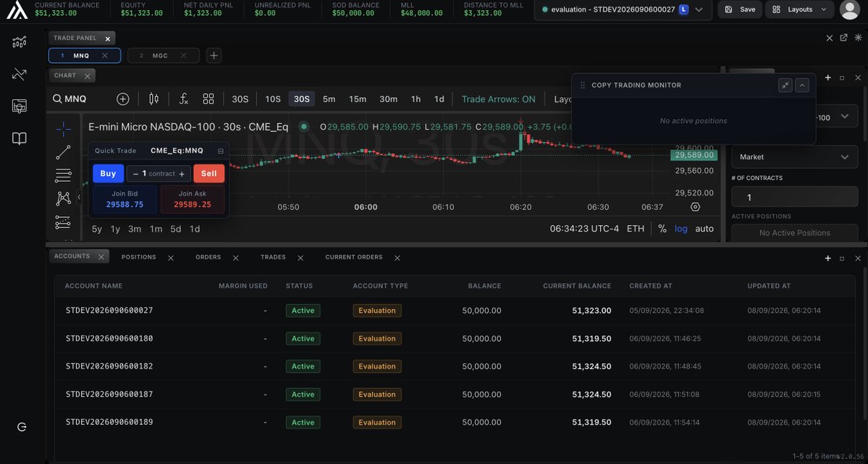Open the interval dropdown showing 30S

click(x=240, y=99)
